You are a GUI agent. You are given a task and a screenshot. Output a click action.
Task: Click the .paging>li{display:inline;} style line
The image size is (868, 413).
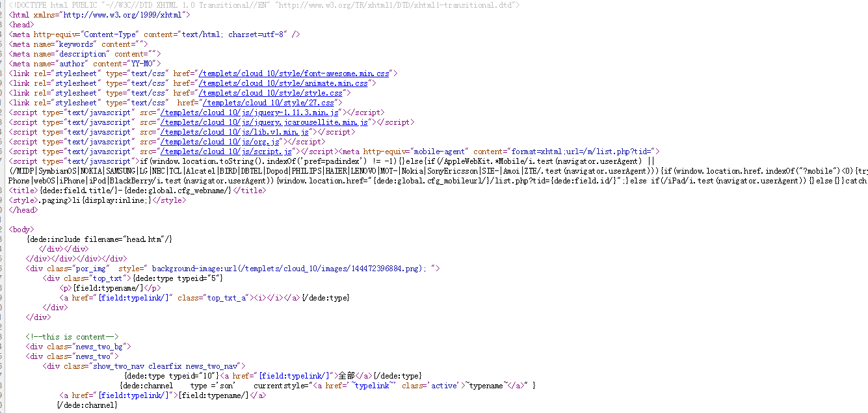coord(98,200)
